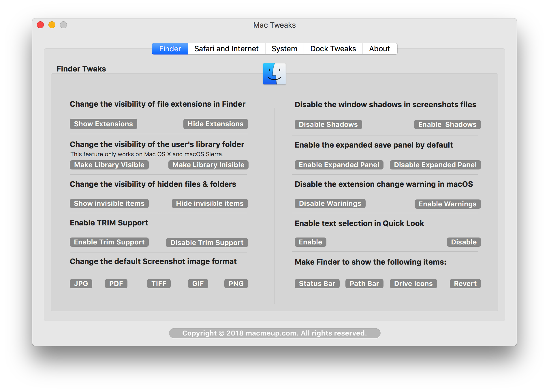The height and width of the screenshot is (392, 549).
Task: Show the Finder Path Bar
Action: 364,284
